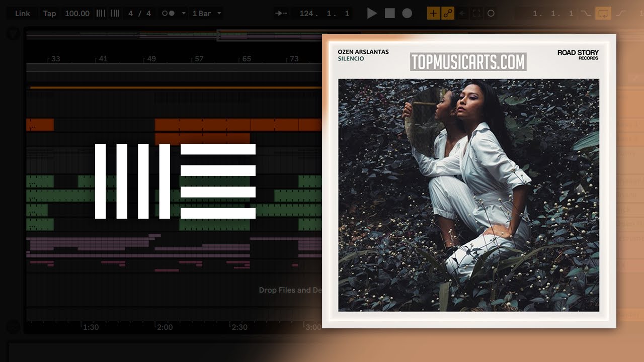644x362 pixels.
Task: Select the time signature denominator 4
Action: click(148, 14)
